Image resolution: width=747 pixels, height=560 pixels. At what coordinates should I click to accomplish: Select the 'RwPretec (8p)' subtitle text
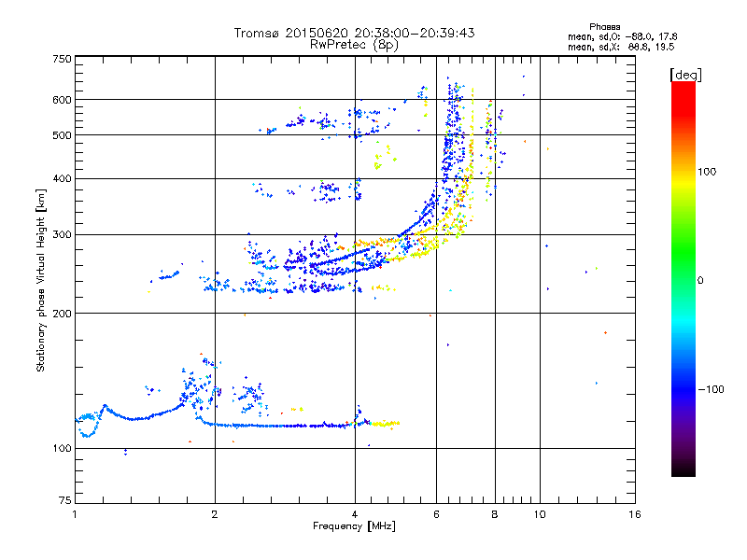pos(354,45)
